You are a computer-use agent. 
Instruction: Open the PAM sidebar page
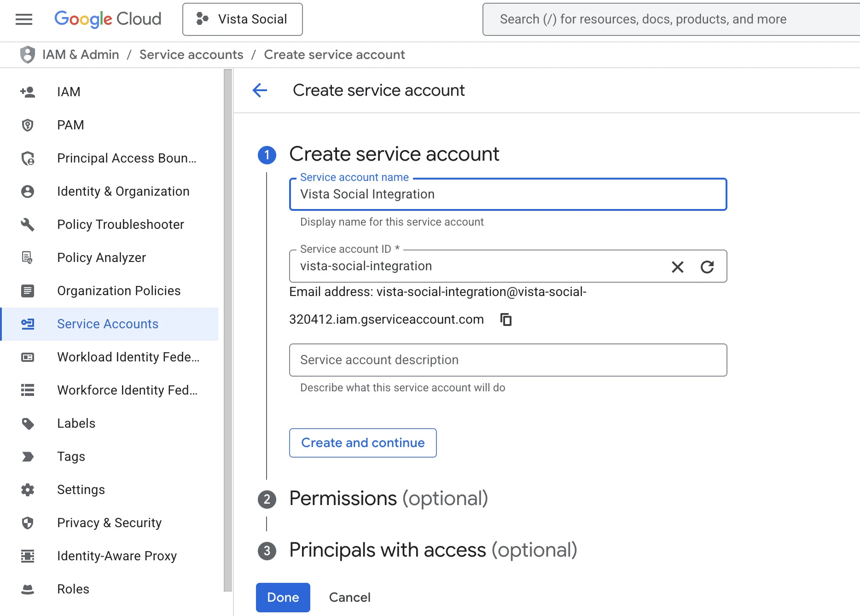click(70, 125)
